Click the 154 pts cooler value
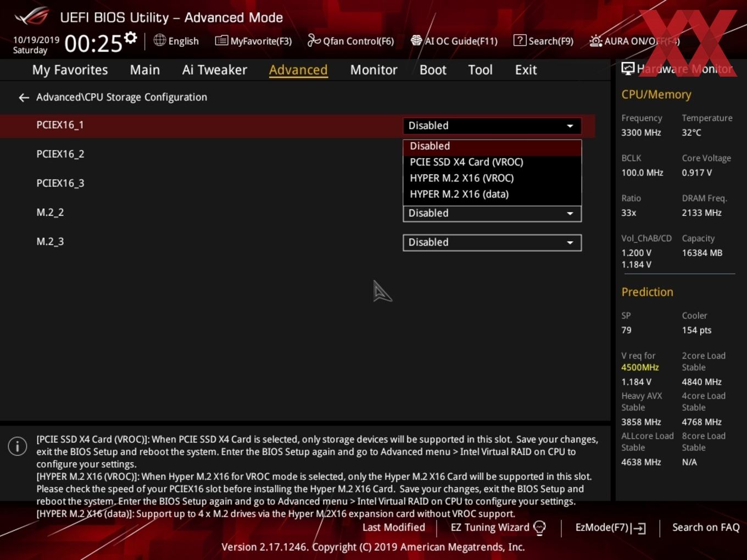 [696, 330]
